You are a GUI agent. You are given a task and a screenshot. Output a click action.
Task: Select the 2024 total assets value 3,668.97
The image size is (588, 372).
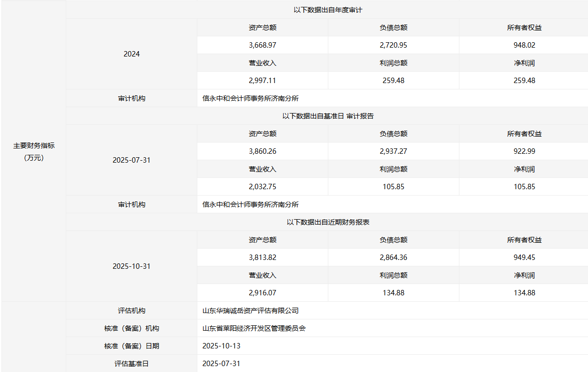pyautogui.click(x=263, y=45)
